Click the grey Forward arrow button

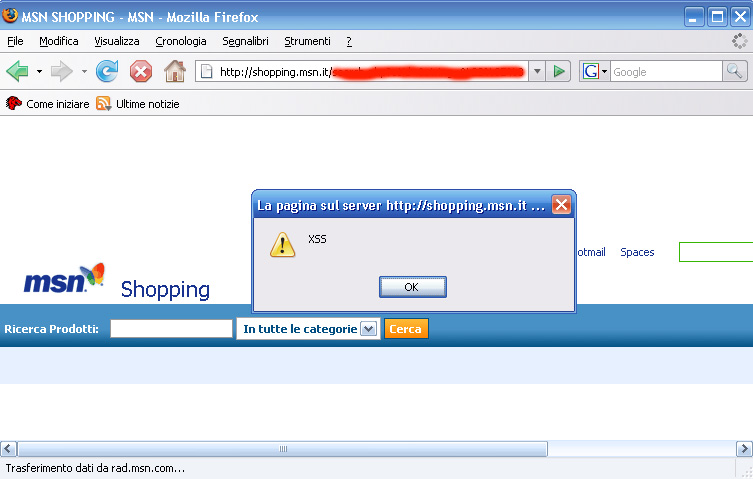[x=61, y=72]
